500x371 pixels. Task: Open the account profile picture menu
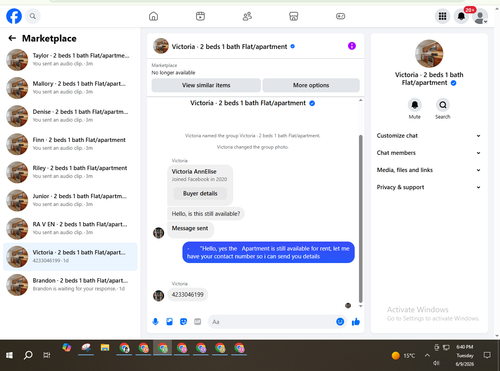480,17
